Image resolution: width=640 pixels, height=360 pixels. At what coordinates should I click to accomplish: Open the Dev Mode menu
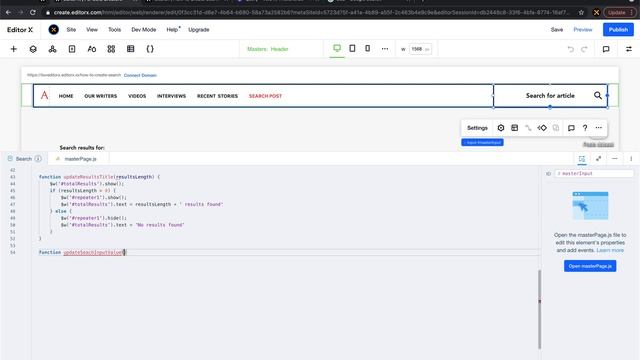pos(143,30)
